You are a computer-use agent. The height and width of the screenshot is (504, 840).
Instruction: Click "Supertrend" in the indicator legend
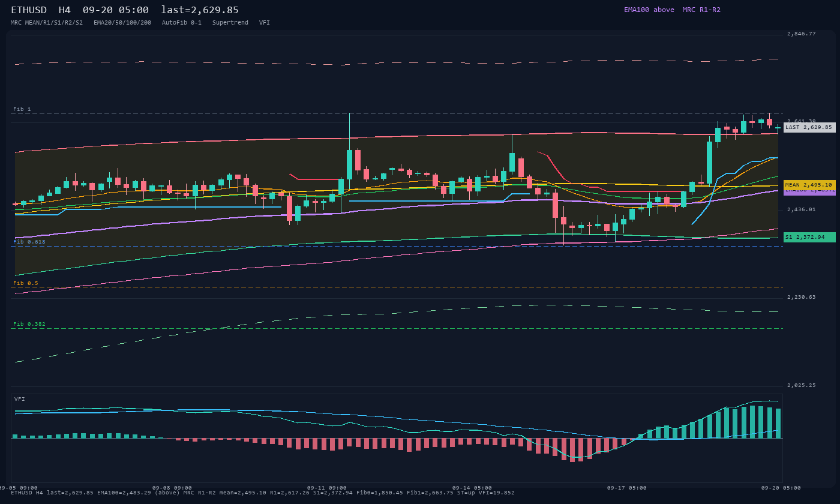(x=230, y=23)
